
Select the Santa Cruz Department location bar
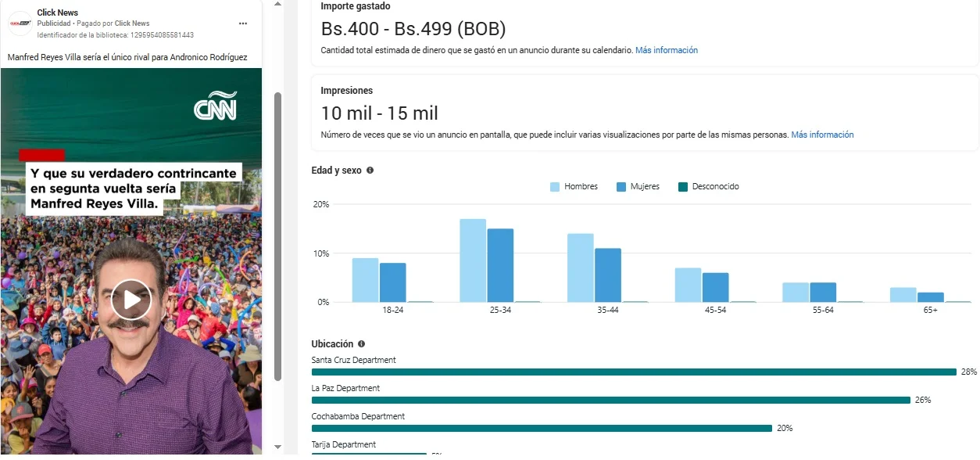[x=634, y=372]
